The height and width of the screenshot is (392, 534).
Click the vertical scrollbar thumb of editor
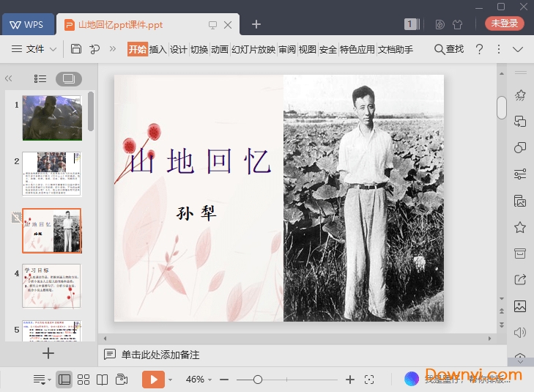(502, 108)
